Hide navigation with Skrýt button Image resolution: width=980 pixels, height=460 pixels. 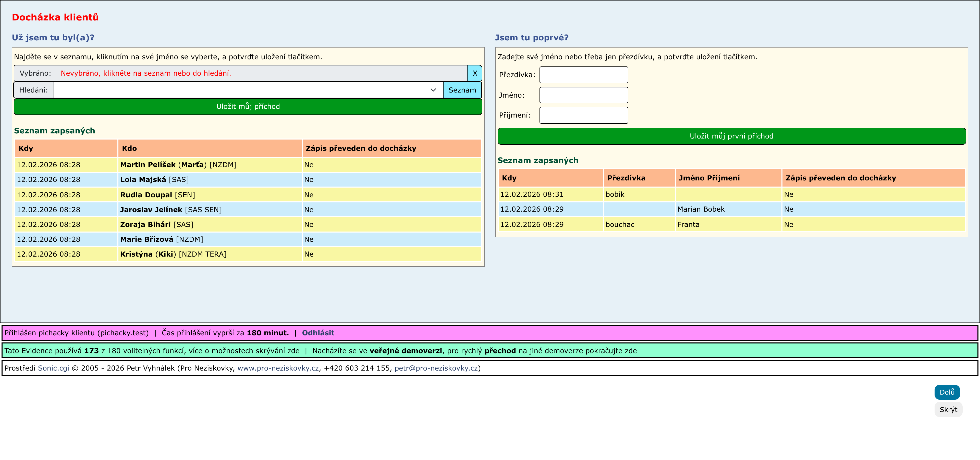(x=948, y=409)
